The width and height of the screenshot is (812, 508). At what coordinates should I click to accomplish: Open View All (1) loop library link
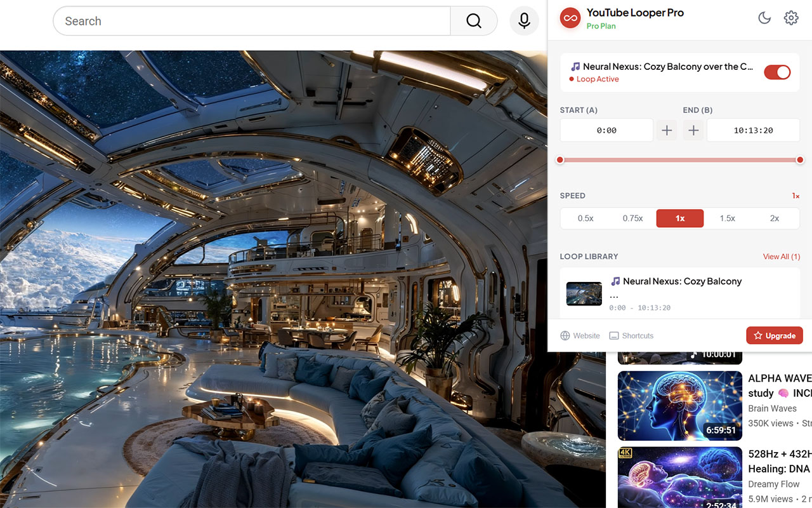pos(782,257)
